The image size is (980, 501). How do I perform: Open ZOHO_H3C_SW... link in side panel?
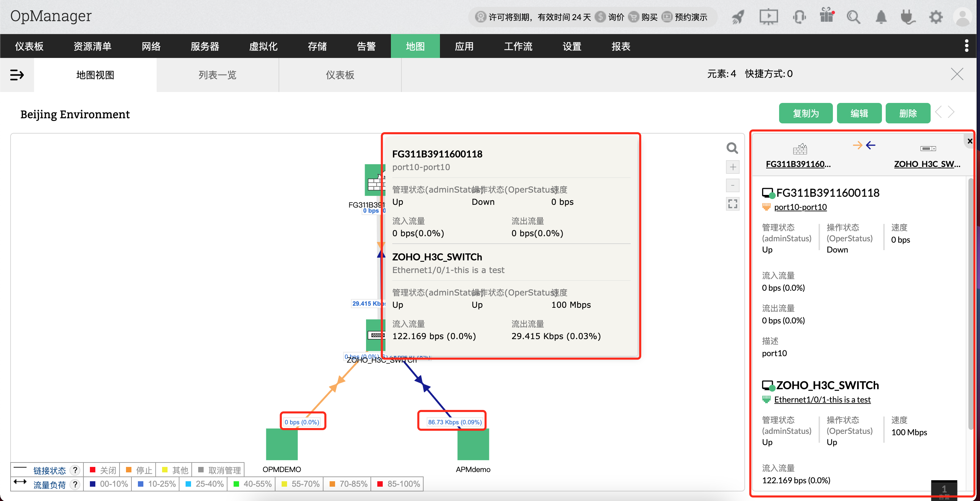pos(927,164)
